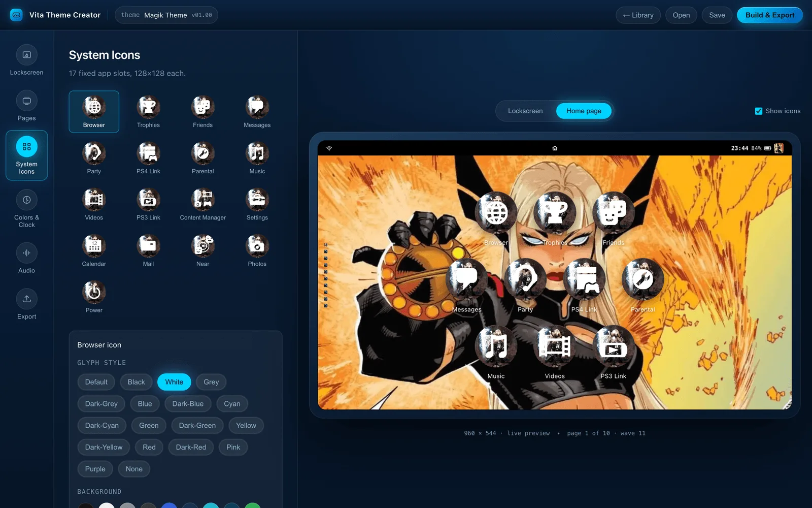Select the Trophies icon slot

pyautogui.click(x=148, y=112)
